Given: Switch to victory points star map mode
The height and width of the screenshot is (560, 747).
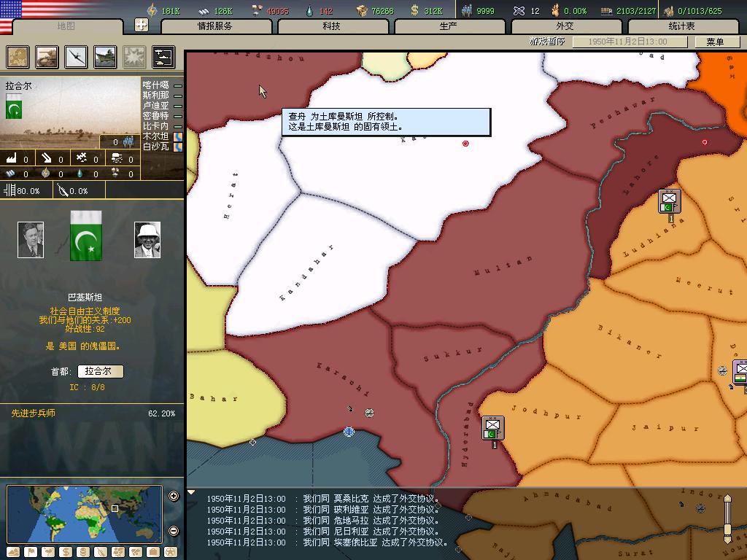Looking at the screenshot, I should tap(170, 553).
